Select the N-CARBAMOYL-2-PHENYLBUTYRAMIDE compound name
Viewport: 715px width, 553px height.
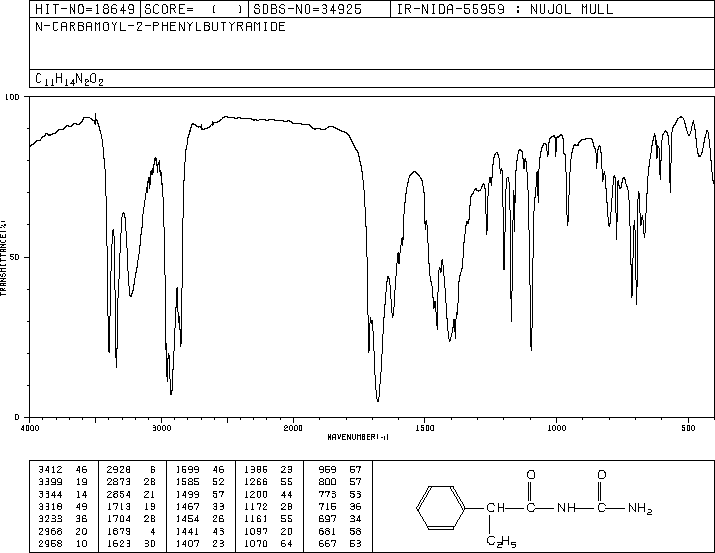tap(161, 26)
